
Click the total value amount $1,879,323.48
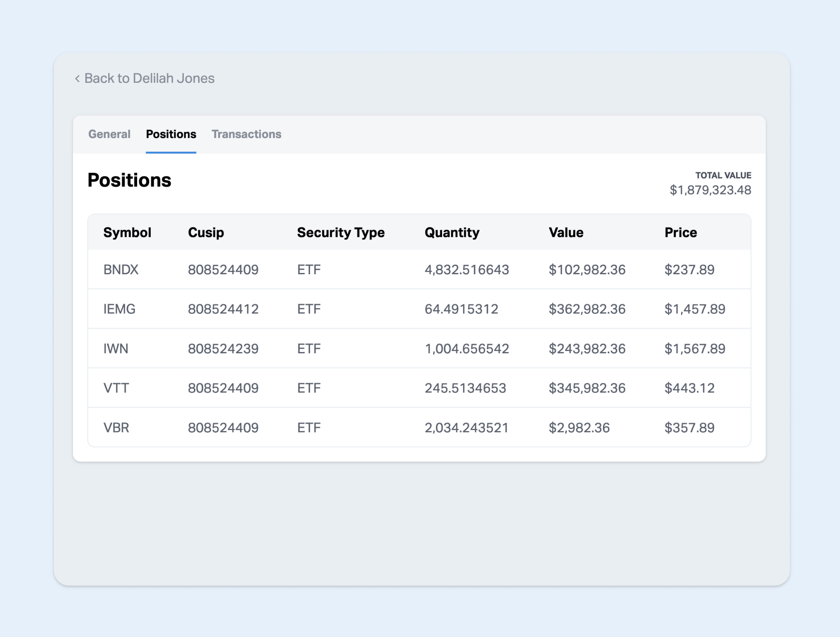coord(710,190)
